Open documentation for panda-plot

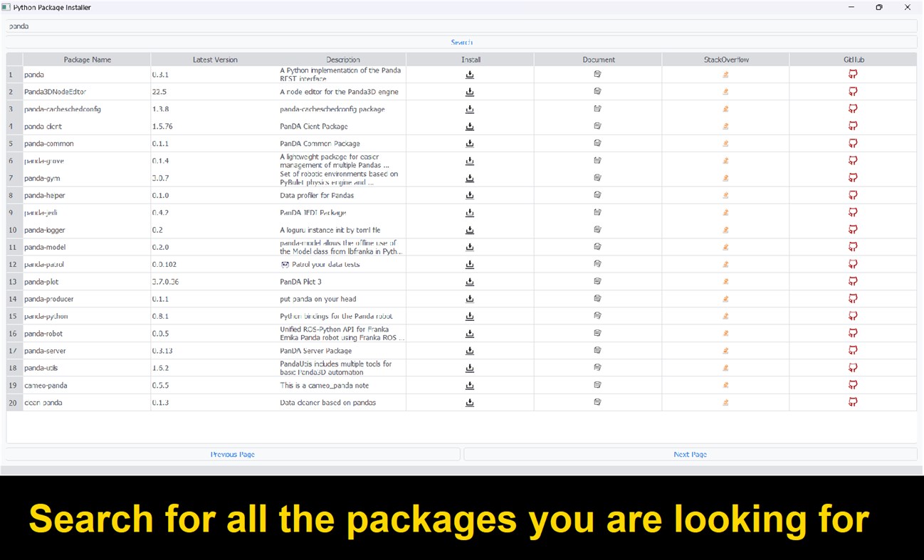click(597, 281)
